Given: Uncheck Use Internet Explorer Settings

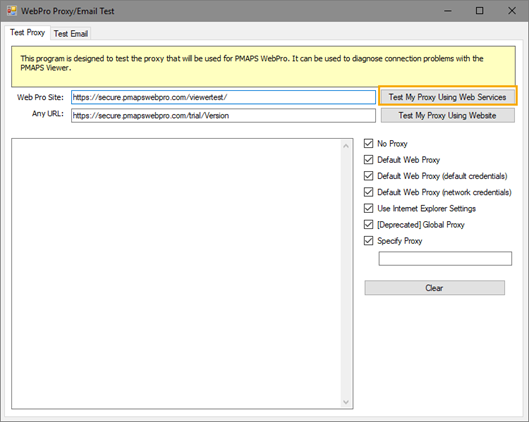Looking at the screenshot, I should 368,208.
